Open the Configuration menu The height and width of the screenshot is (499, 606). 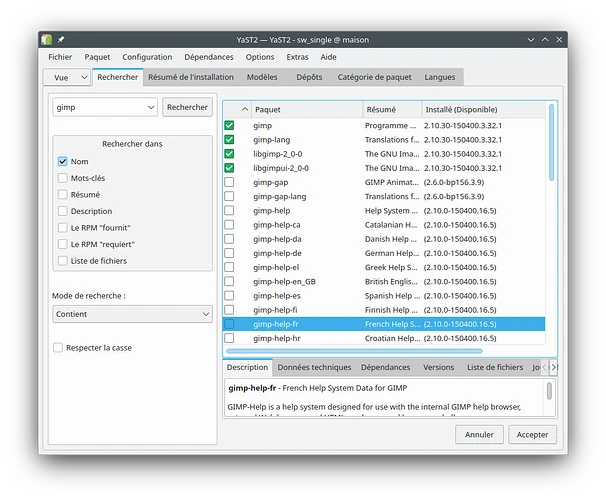point(147,57)
